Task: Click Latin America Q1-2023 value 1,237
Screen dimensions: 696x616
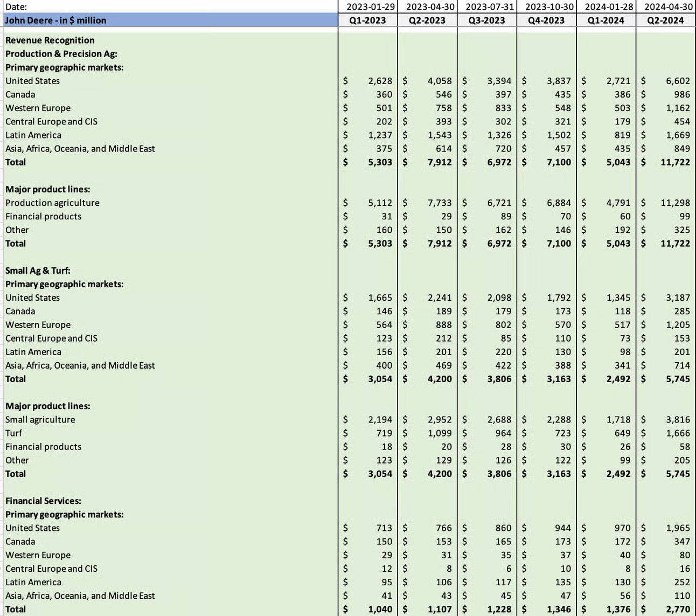Action: tap(380, 135)
